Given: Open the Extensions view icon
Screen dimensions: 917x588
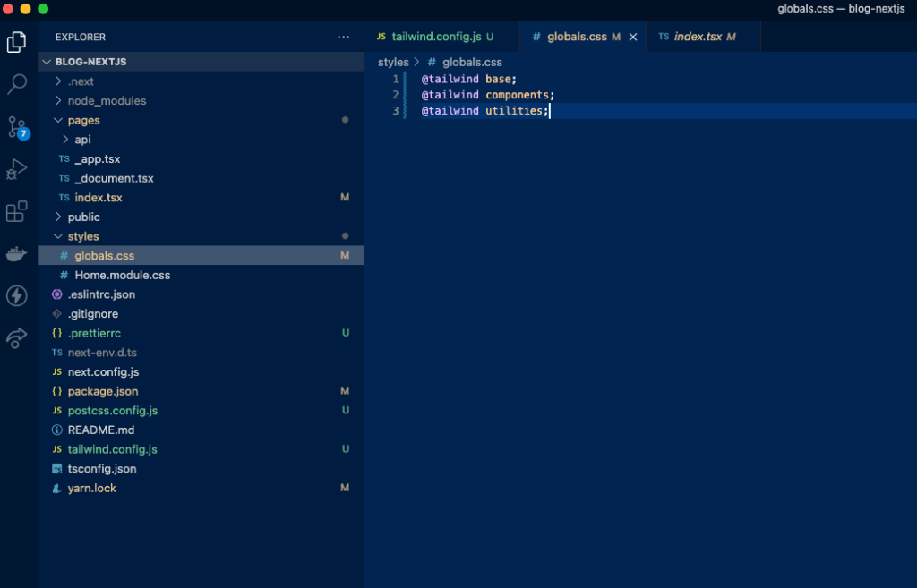Looking at the screenshot, I should 17,211.
